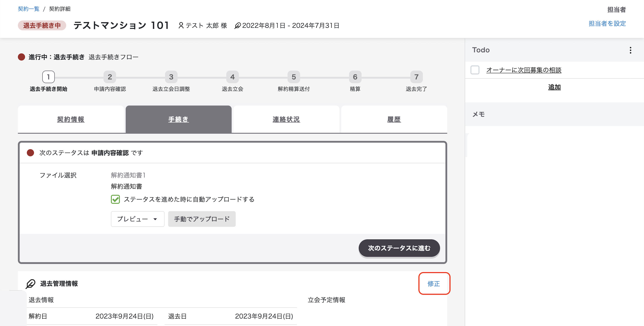Select step 3 退去立会日調整 in the flow
Viewport: 644px width, 326px height.
171,77
